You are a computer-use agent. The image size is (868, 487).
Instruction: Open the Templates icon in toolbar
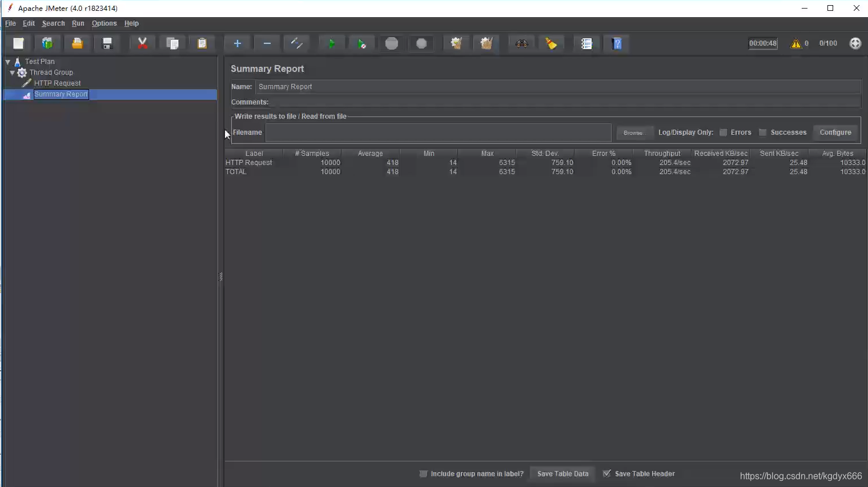[x=47, y=43]
